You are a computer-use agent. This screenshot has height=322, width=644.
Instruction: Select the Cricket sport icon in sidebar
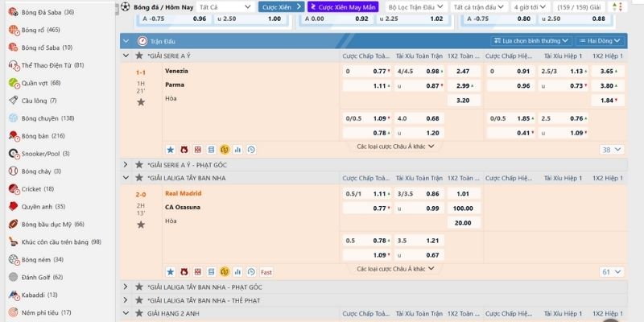pos(13,188)
